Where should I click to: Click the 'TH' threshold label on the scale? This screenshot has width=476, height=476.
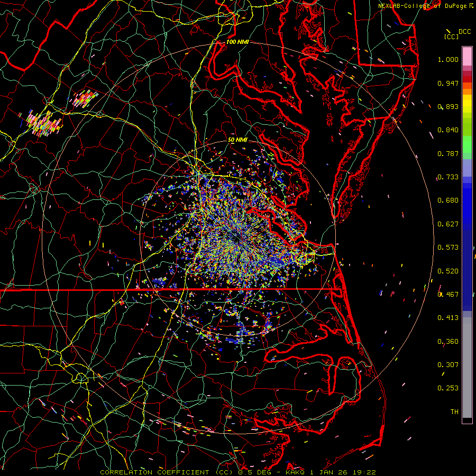coord(454,412)
